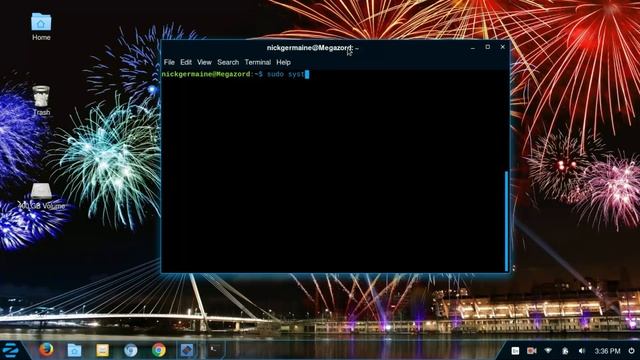Open the terminal Search menu

[228, 62]
